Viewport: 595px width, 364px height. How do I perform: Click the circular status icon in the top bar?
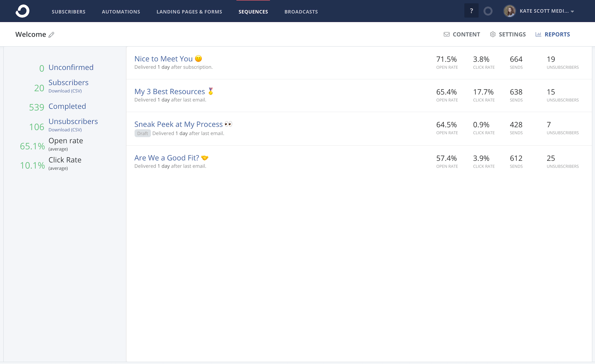[x=488, y=11]
